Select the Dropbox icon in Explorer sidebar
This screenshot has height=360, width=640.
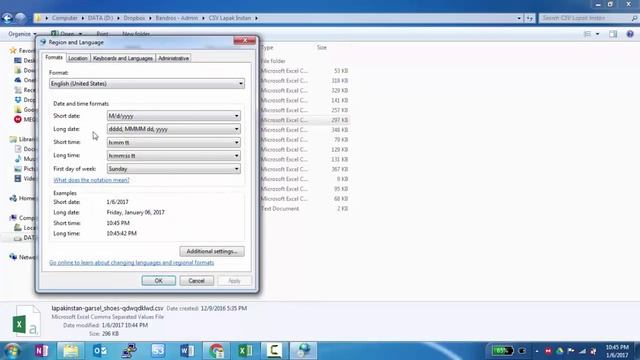point(18,100)
